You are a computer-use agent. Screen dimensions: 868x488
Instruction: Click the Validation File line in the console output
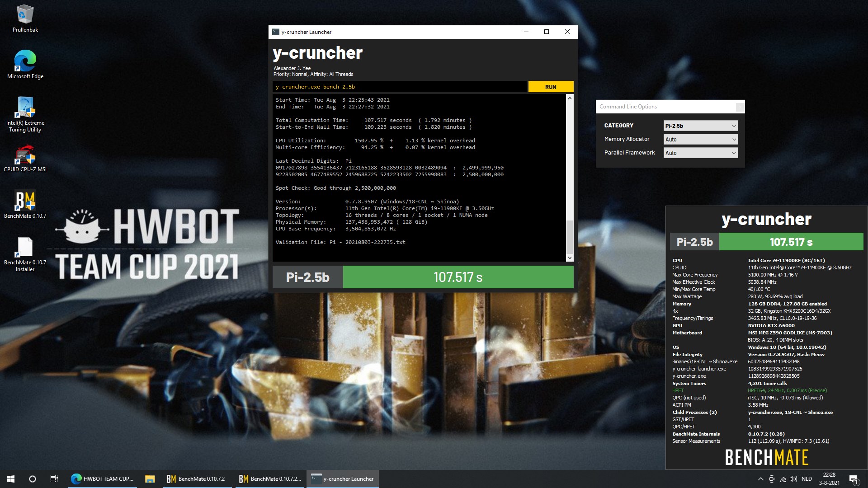(x=340, y=242)
